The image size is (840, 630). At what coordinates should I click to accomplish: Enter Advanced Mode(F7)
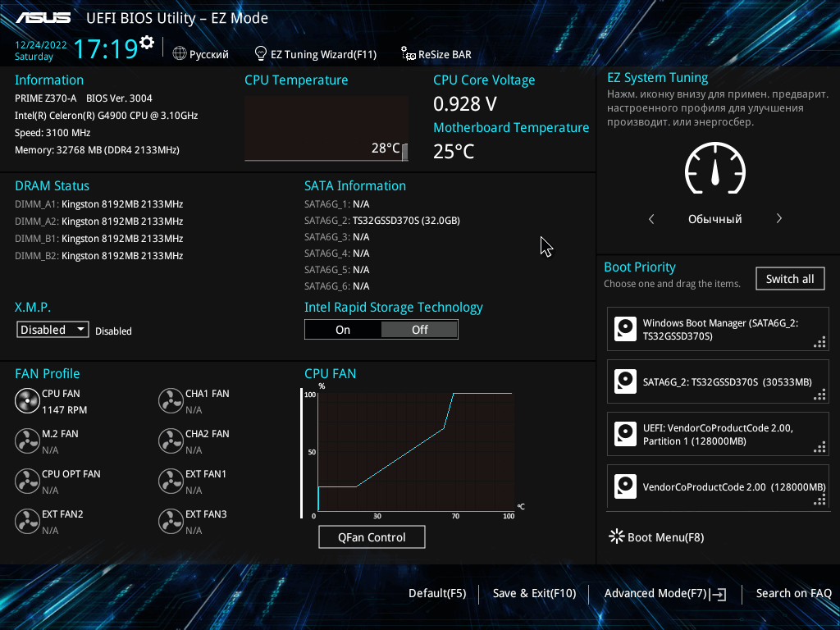(665, 594)
